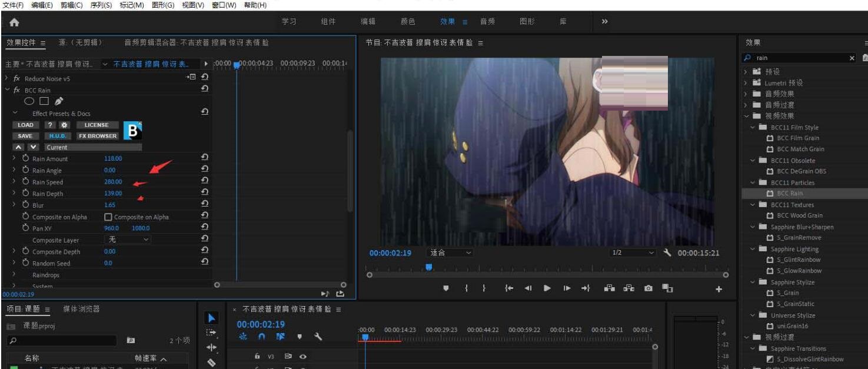
Task: Create an ellipse mask for BCC Rain
Action: tap(29, 101)
